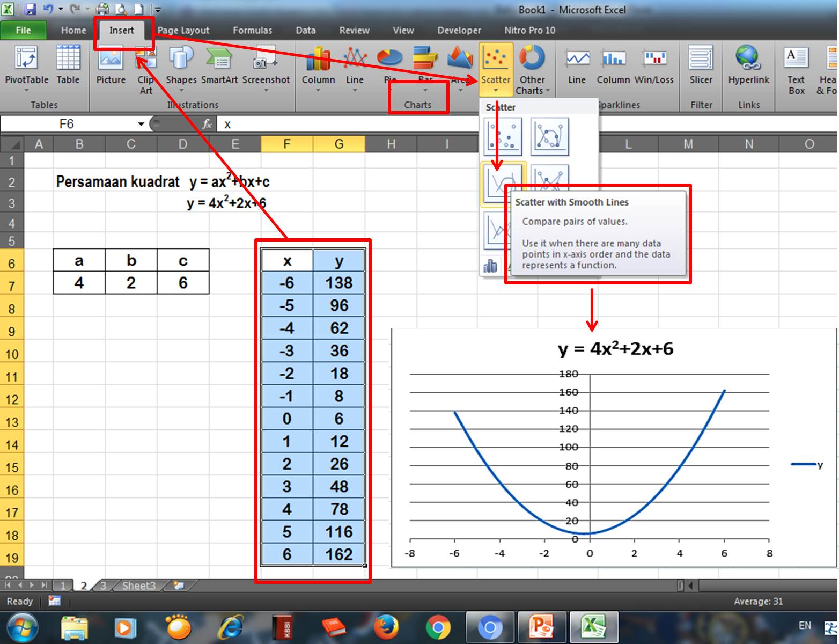Choose Scatter with Smooth Lines option
The width and height of the screenshot is (839, 644).
(x=503, y=184)
